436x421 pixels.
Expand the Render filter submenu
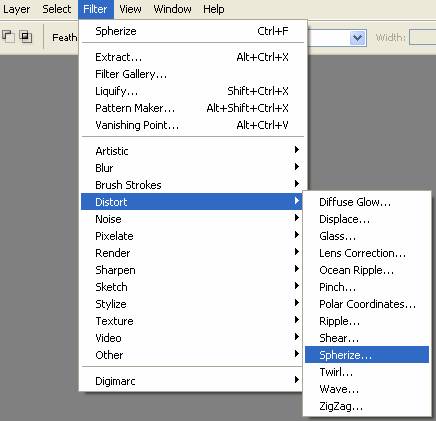coord(192,253)
